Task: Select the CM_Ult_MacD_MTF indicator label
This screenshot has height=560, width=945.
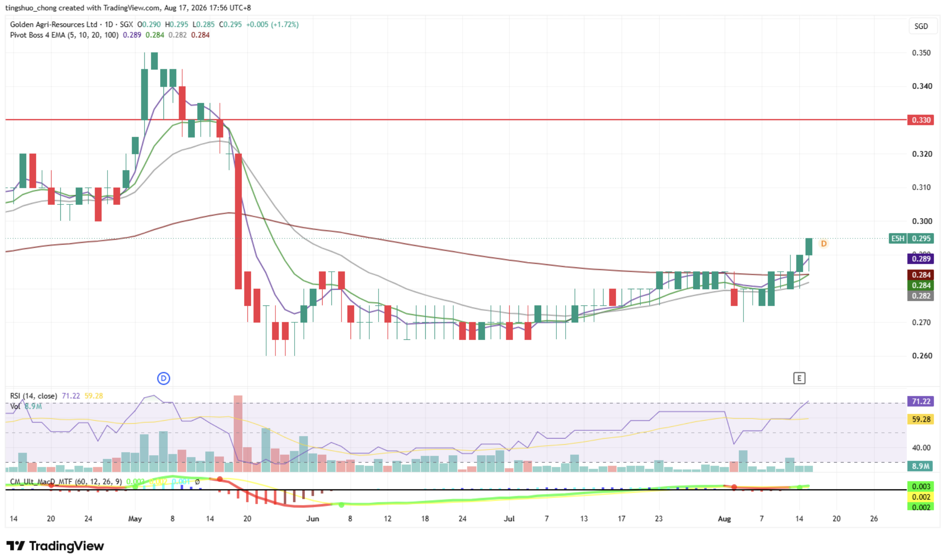Action: click(x=66, y=482)
